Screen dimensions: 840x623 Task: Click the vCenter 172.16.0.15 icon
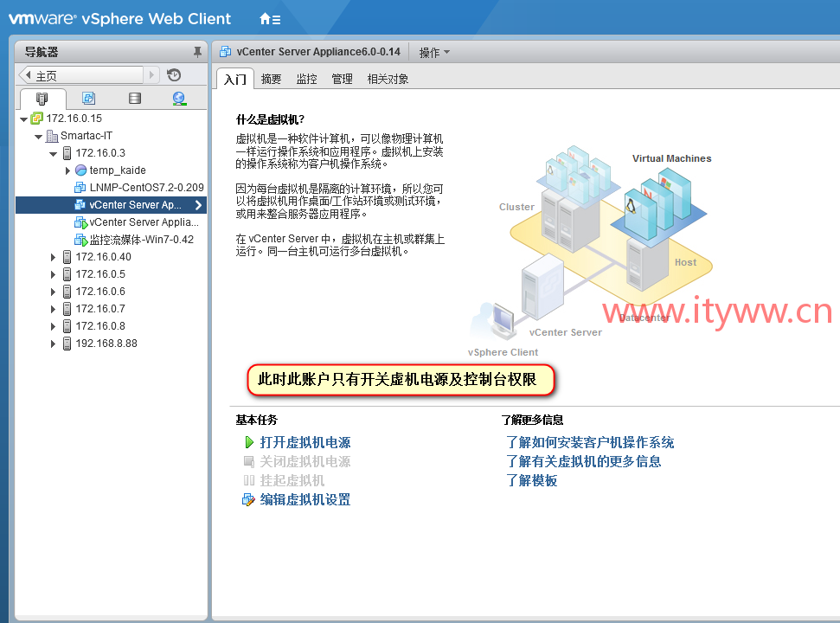click(37, 119)
